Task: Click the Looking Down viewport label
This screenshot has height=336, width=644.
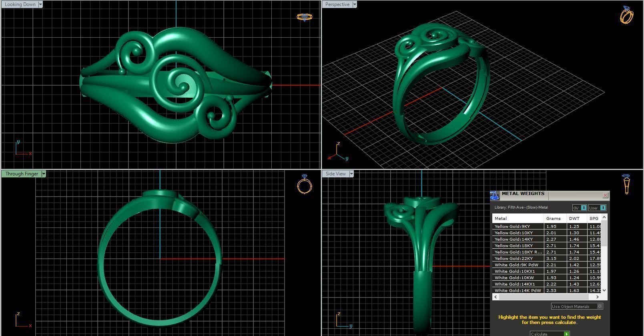Action: coord(20,4)
